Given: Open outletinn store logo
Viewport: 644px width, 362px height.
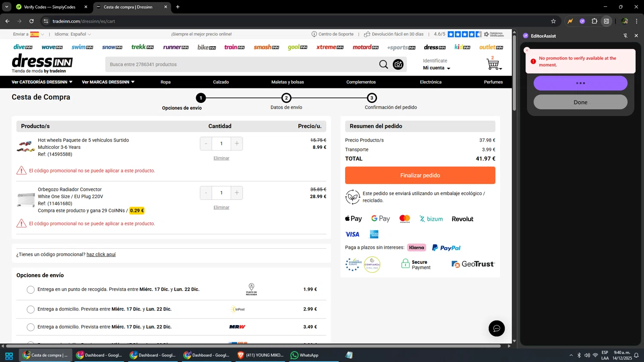Looking at the screenshot, I should pos(491,47).
